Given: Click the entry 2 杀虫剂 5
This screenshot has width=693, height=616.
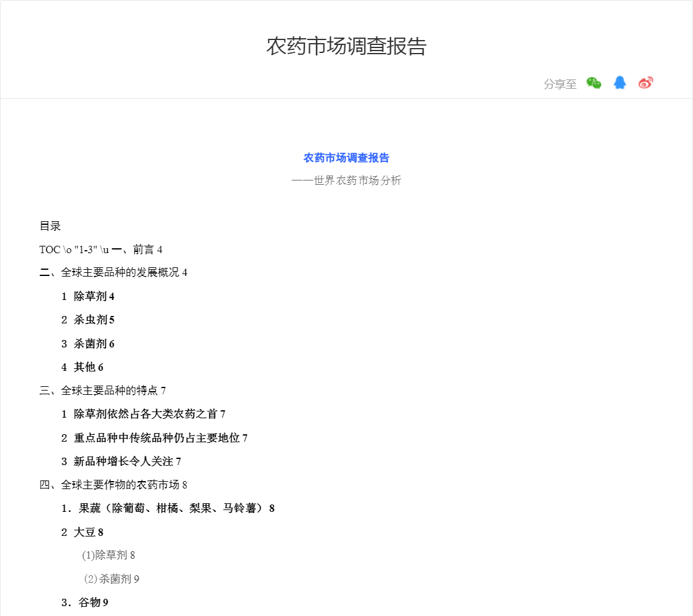Looking at the screenshot, I should tap(87, 320).
